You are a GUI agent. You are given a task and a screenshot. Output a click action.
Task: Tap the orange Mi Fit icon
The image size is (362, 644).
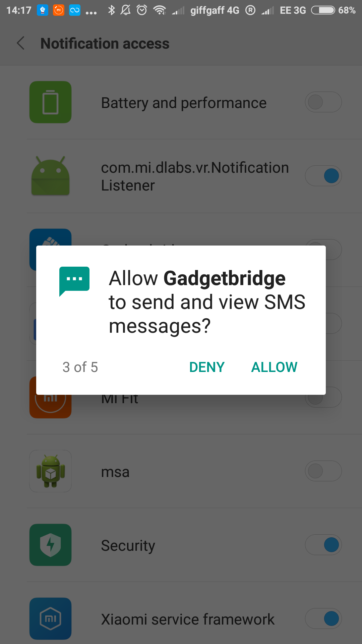(50, 407)
